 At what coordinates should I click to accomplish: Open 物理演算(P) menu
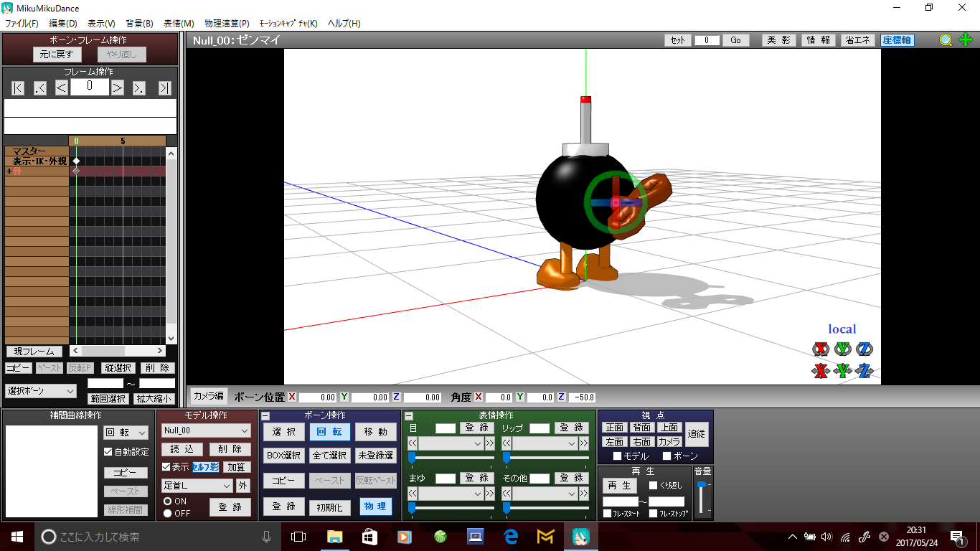point(227,24)
